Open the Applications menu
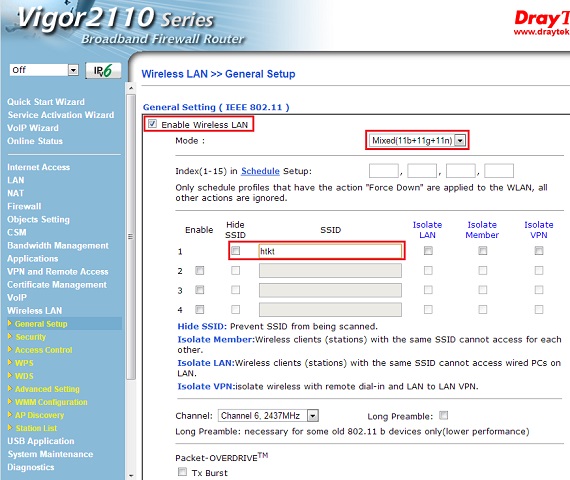 (33, 259)
